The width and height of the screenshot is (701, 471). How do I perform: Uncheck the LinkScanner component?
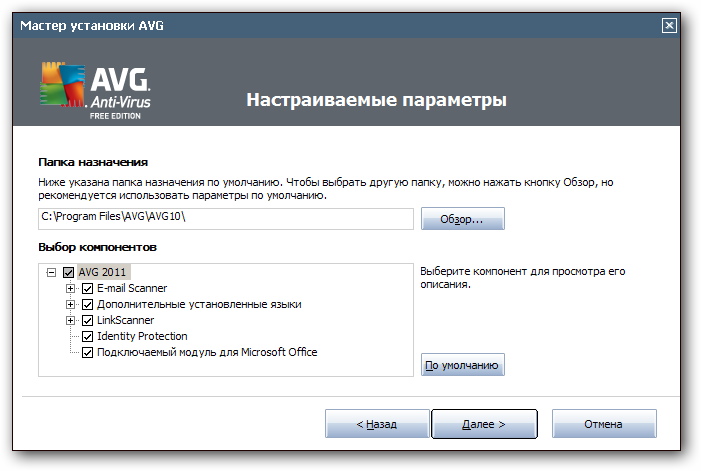pos(88,320)
